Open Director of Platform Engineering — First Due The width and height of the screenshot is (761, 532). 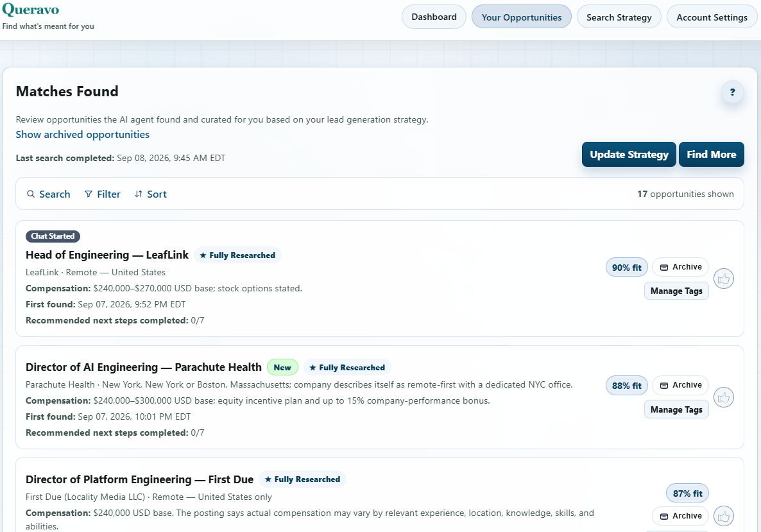pyautogui.click(x=139, y=479)
